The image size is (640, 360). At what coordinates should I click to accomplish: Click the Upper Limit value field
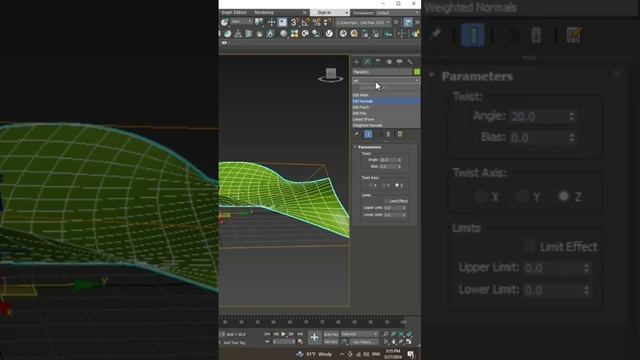[x=393, y=208]
